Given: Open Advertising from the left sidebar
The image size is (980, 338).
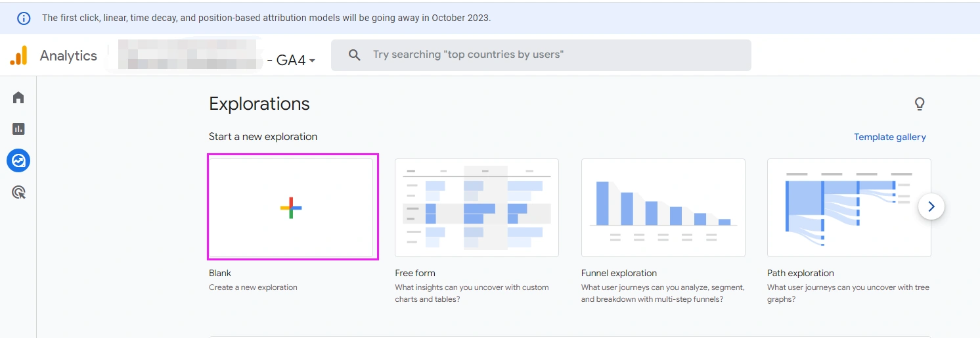Looking at the screenshot, I should pyautogui.click(x=18, y=193).
